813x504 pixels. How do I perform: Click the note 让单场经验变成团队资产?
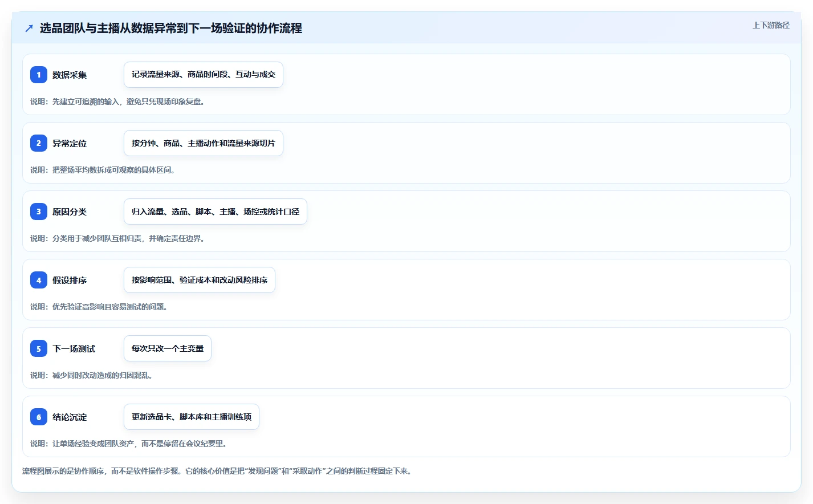pyautogui.click(x=94, y=444)
